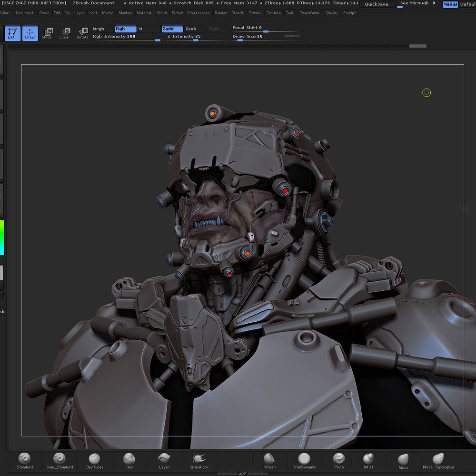The height and width of the screenshot is (476, 476).
Task: Toggle the Menus button
Action: (450, 4)
